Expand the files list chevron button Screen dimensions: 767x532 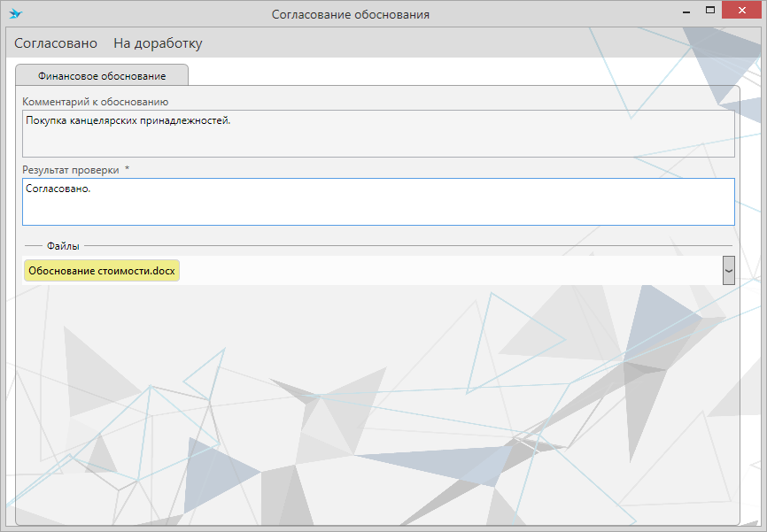point(729,270)
